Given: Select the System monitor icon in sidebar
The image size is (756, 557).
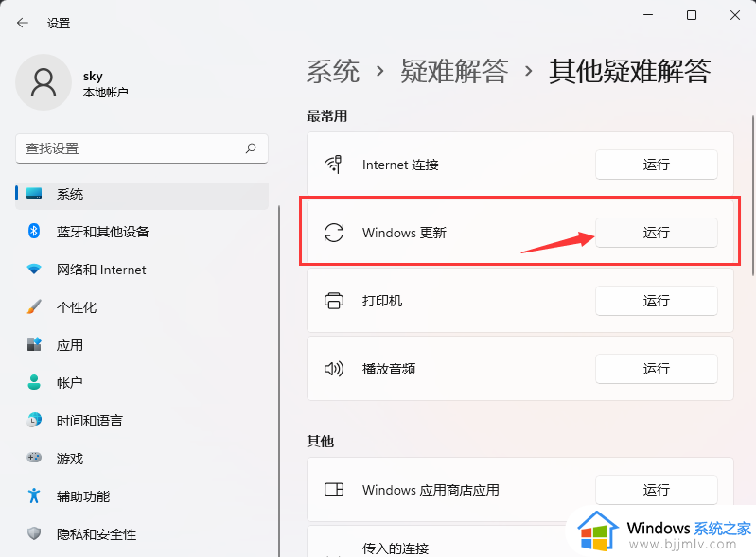Looking at the screenshot, I should pyautogui.click(x=34, y=194).
